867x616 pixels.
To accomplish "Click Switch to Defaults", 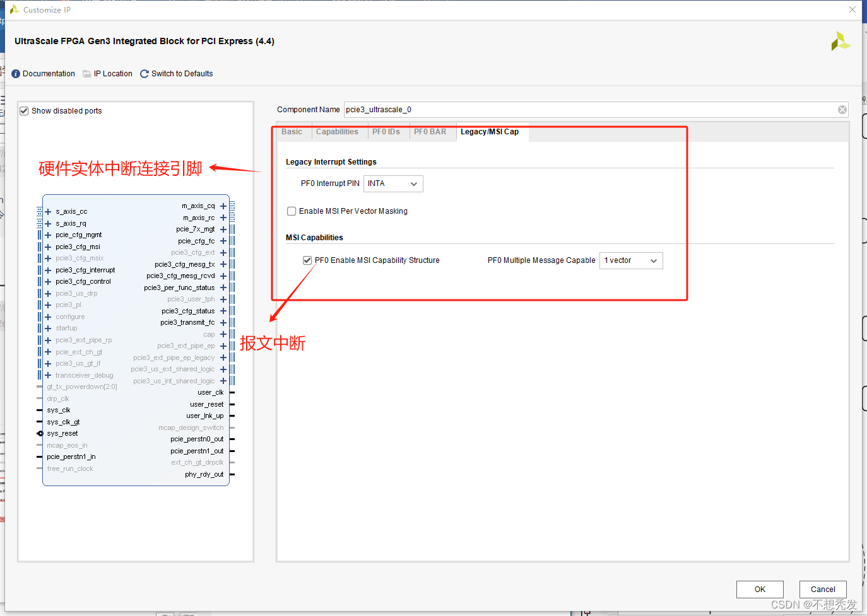I will click(x=182, y=74).
